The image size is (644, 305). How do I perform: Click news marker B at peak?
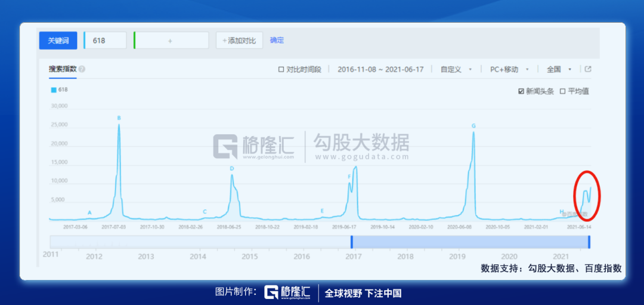click(x=119, y=118)
